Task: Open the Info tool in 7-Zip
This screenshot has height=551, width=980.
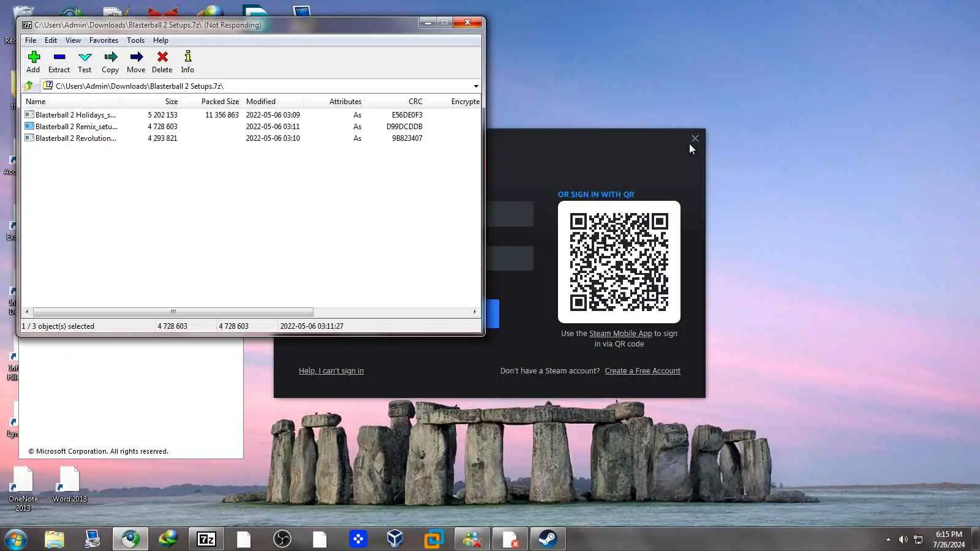Action: click(x=187, y=62)
